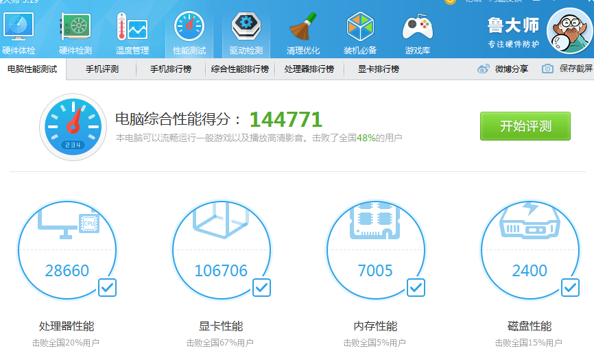This screenshot has width=594, height=364.
Task: Click the processor score 28660
Action: click(67, 271)
